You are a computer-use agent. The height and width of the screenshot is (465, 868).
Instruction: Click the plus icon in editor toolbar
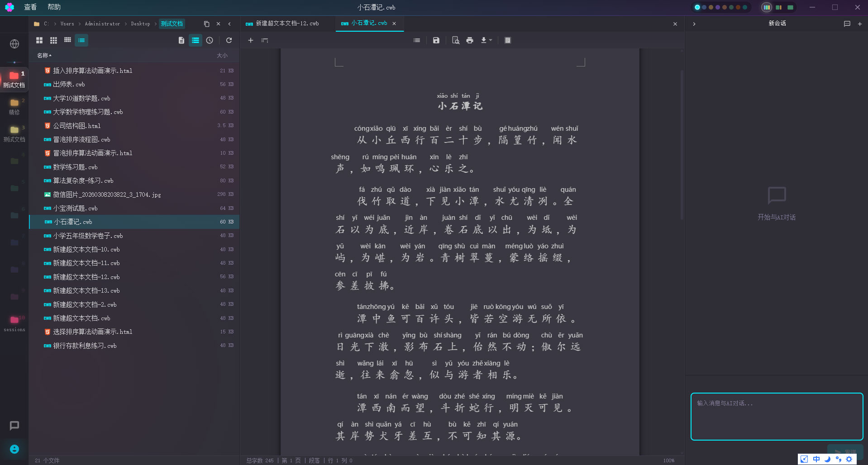point(250,40)
